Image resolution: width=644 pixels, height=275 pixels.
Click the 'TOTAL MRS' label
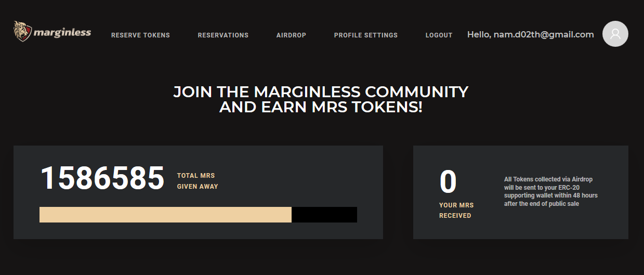point(195,176)
